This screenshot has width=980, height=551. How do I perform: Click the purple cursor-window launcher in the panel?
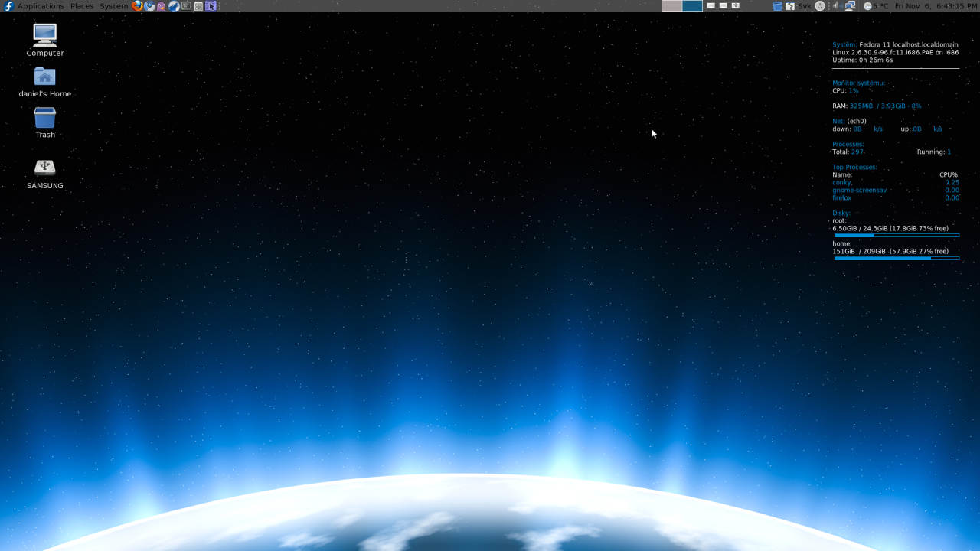[211, 6]
